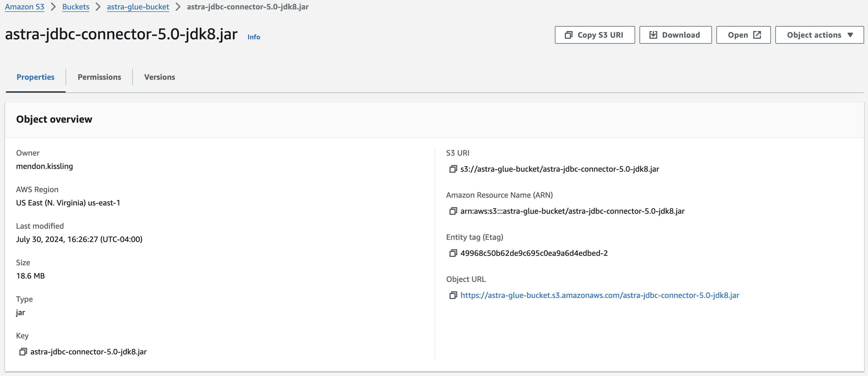Click the Download button
Screen dimensions: 868x376
pyautogui.click(x=675, y=35)
